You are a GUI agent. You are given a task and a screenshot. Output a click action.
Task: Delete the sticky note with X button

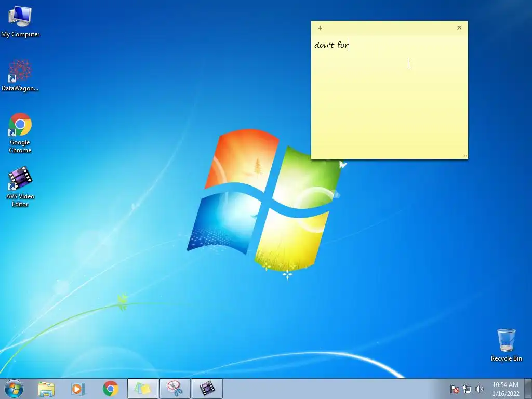459,28
